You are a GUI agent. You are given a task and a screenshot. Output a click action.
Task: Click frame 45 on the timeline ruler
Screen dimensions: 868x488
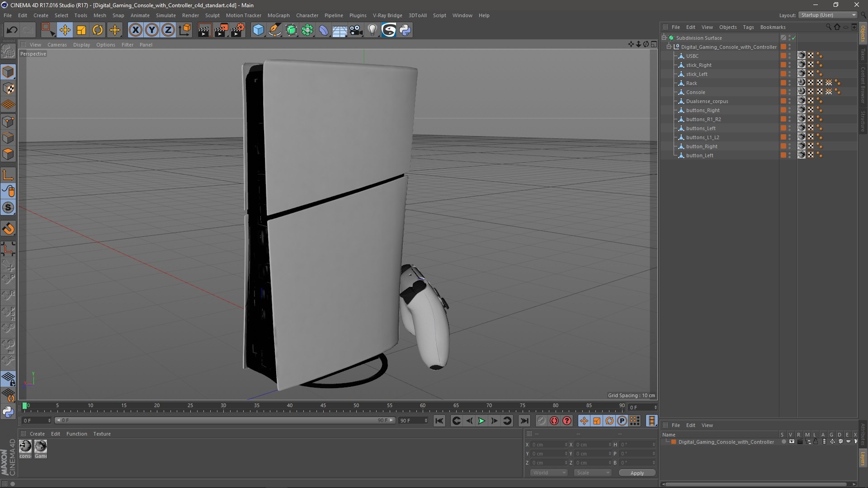pyautogui.click(x=323, y=406)
